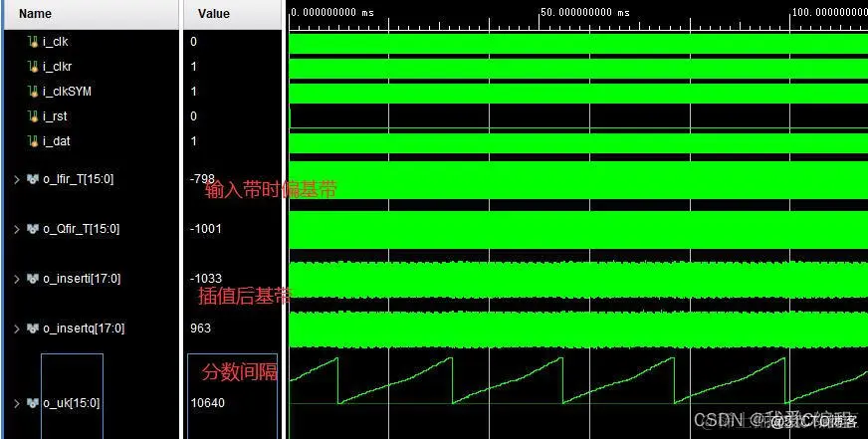Click the i_clkr signal icon

point(33,67)
